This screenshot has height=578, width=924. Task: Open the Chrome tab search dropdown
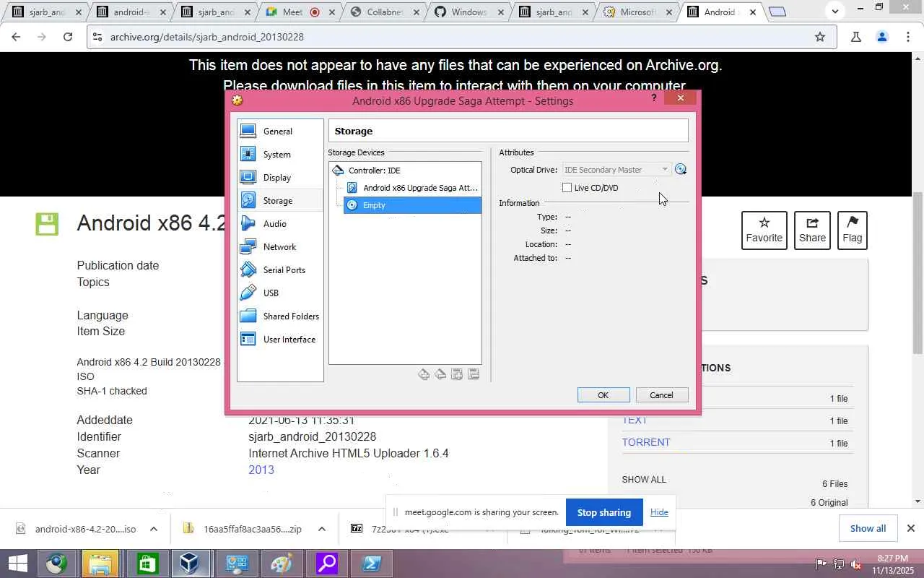835,11
